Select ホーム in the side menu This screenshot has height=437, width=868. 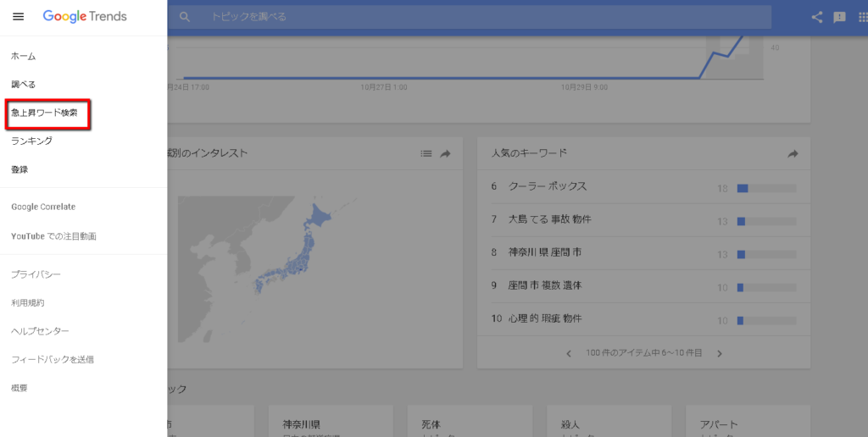24,56
